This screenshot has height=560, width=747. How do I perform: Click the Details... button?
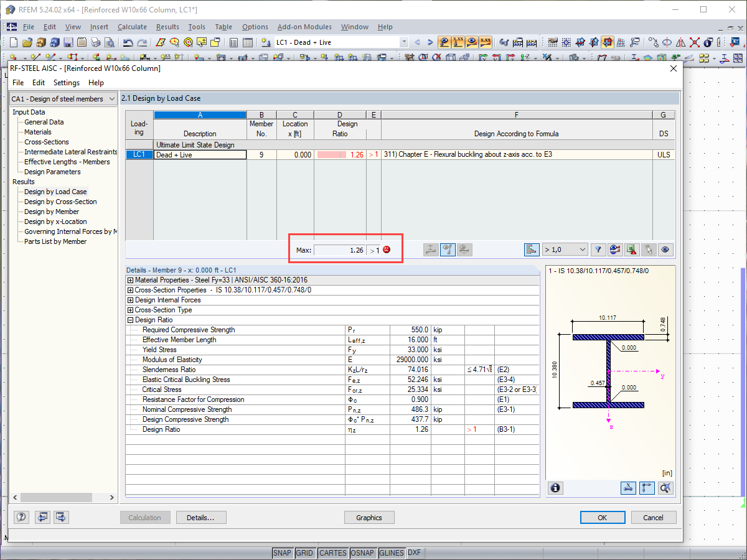coord(201,518)
